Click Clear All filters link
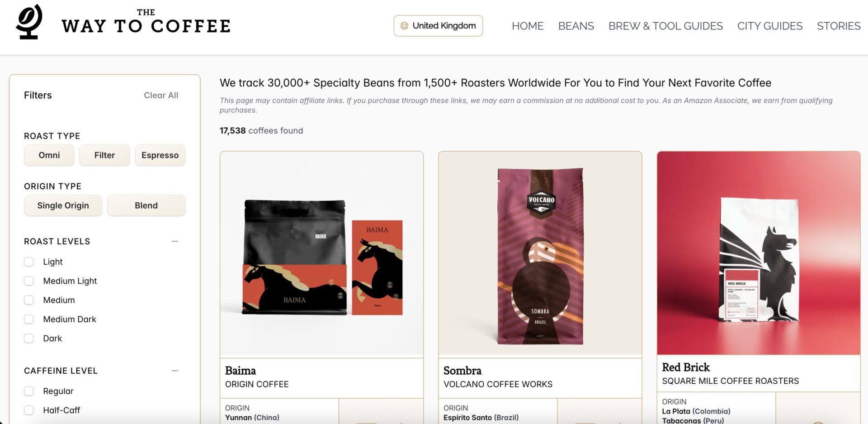The width and height of the screenshot is (868, 424). 161,95
